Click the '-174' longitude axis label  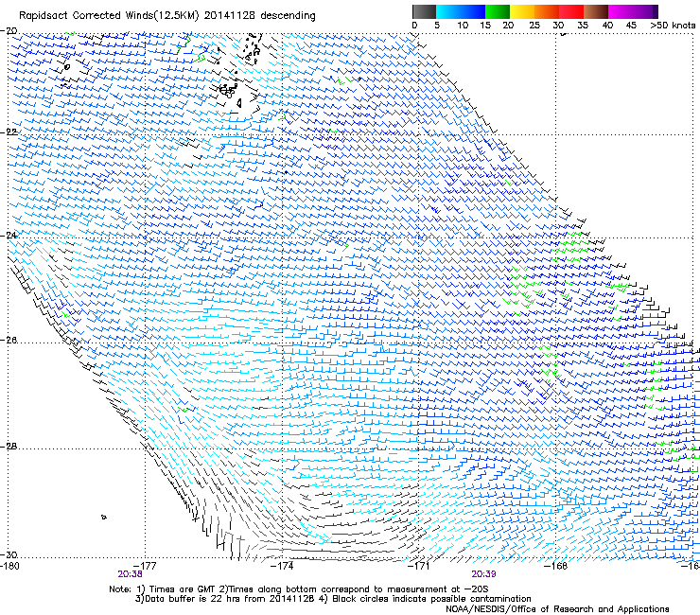point(282,566)
